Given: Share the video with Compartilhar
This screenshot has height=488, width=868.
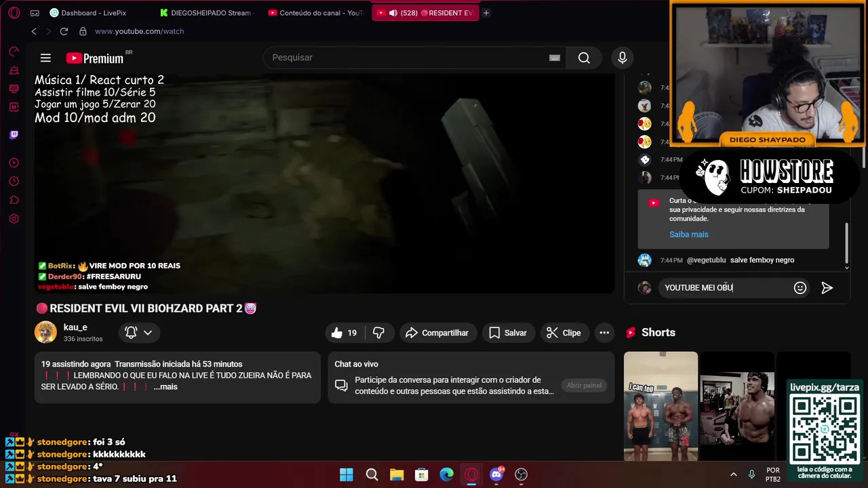Looking at the screenshot, I should coord(437,333).
